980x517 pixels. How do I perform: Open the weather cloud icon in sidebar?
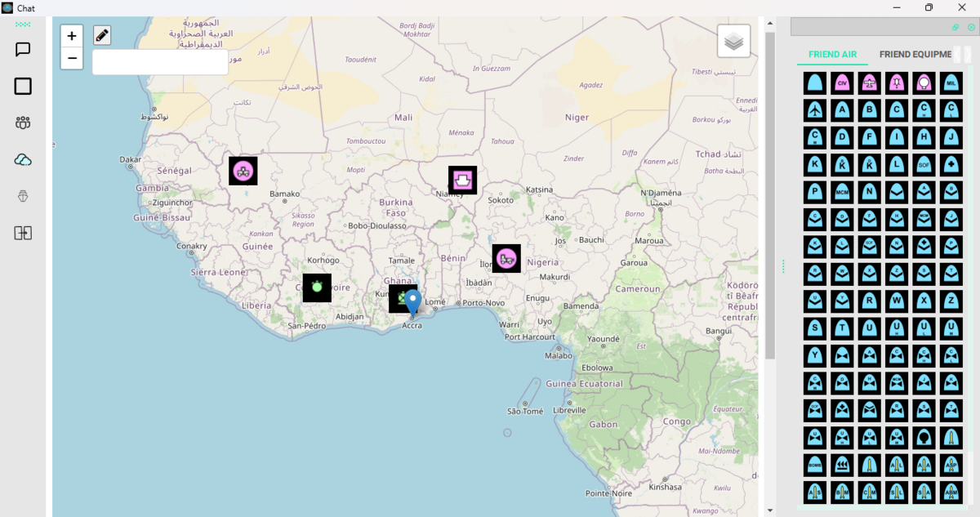click(23, 159)
